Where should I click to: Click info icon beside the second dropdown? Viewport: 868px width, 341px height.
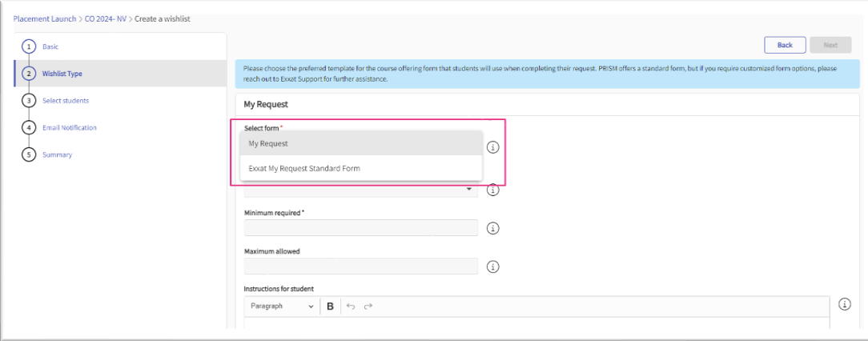tap(493, 190)
